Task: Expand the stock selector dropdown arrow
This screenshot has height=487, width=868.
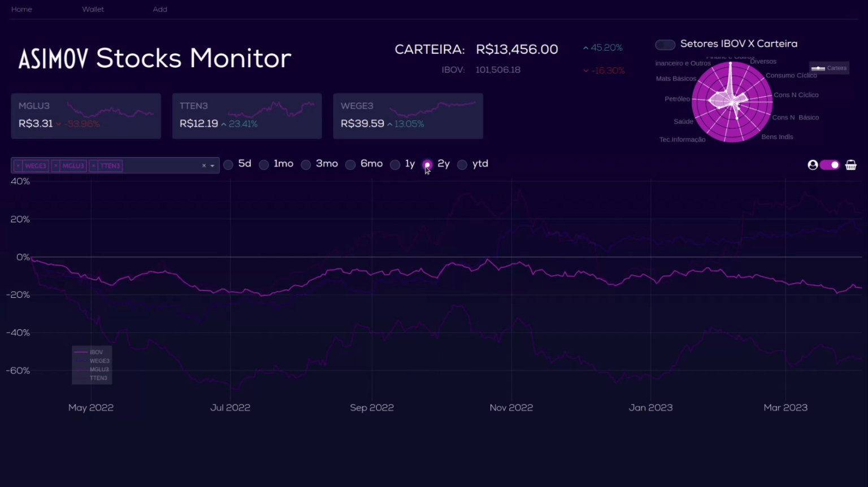Action: click(212, 166)
